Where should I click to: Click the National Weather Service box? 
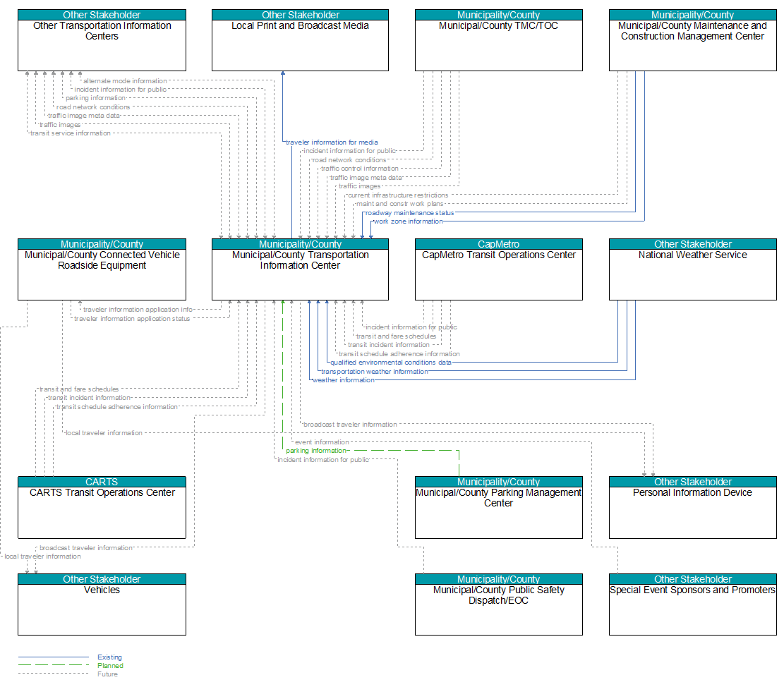tap(692, 269)
